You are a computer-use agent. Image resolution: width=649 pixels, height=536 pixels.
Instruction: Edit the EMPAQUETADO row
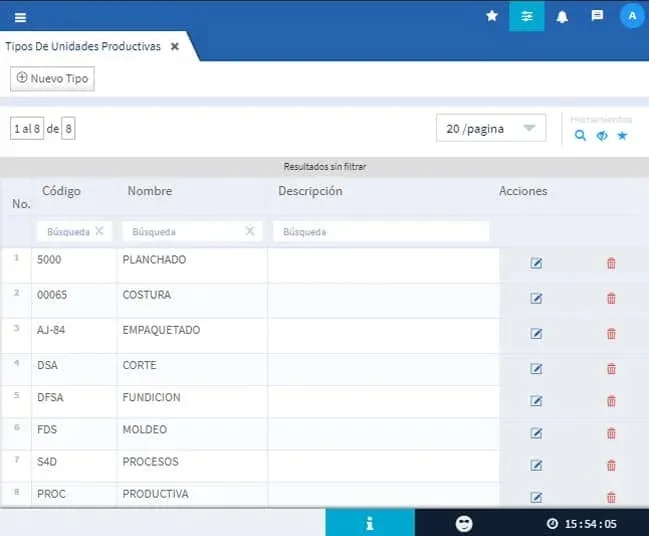pyautogui.click(x=536, y=334)
